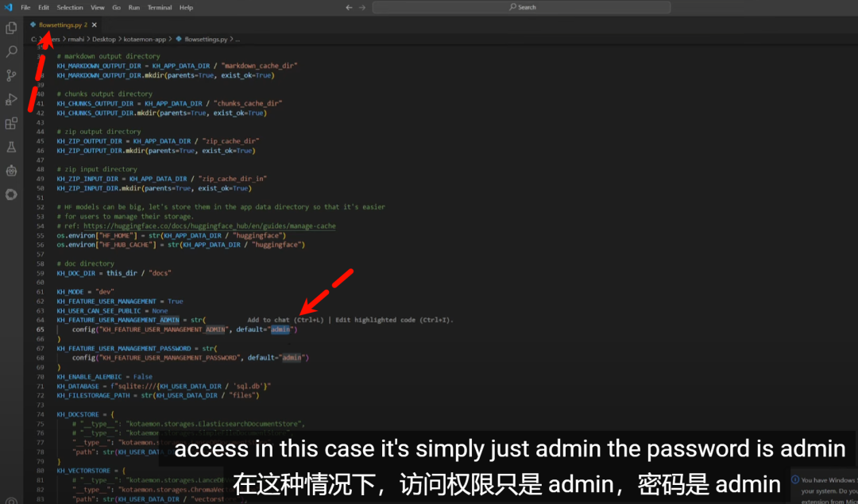Open the Extensions view

[x=11, y=124]
